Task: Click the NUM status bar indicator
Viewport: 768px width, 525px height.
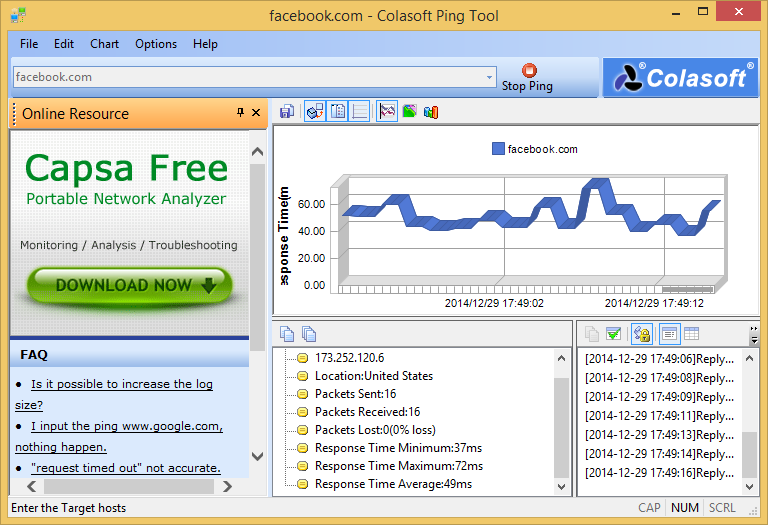Action: tap(685, 508)
